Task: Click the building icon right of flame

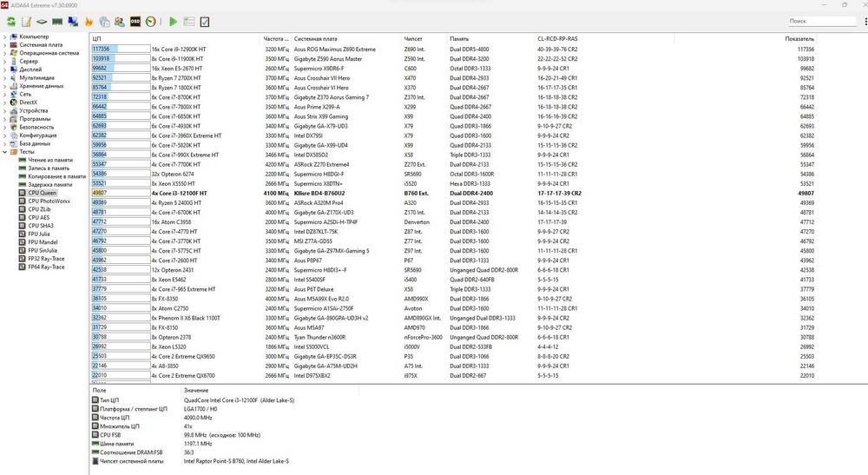Action: point(104,22)
